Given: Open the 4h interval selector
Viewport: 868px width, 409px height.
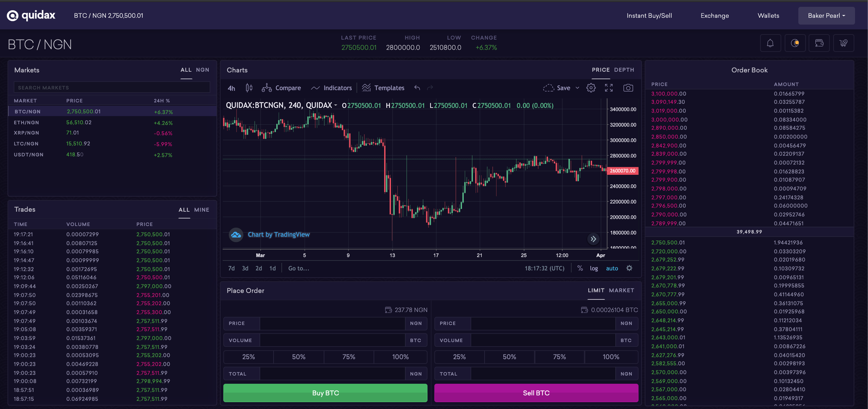Looking at the screenshot, I should (231, 88).
